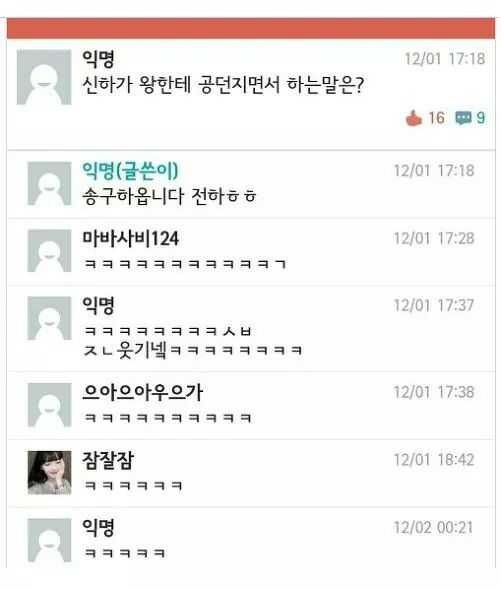
Task: Click the original post's anonymous avatar
Action: point(44,77)
